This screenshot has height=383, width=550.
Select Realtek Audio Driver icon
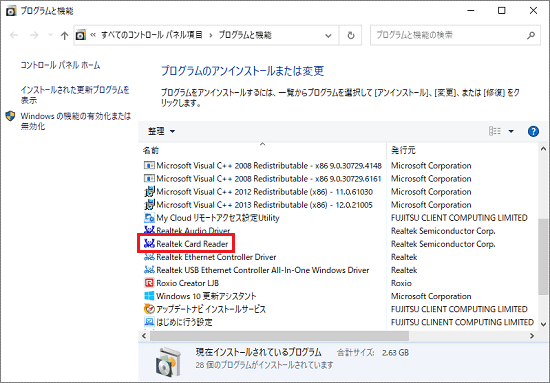tap(149, 230)
